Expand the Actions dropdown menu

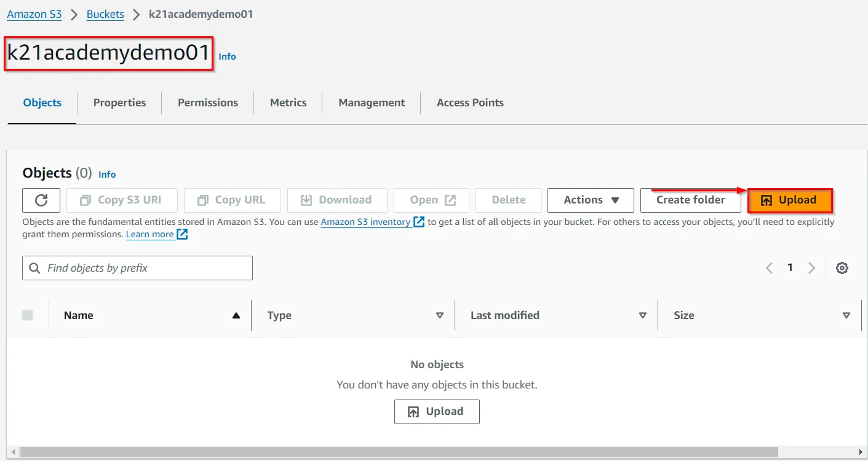click(591, 200)
